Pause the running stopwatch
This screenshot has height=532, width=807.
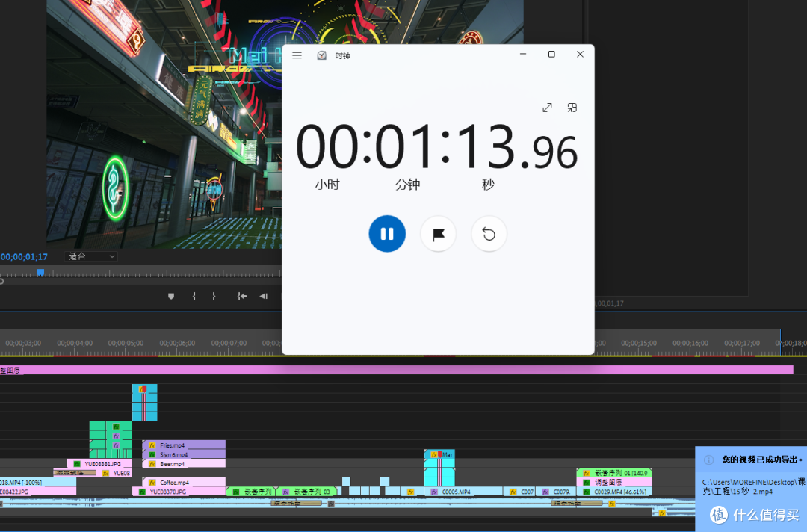[x=387, y=234]
